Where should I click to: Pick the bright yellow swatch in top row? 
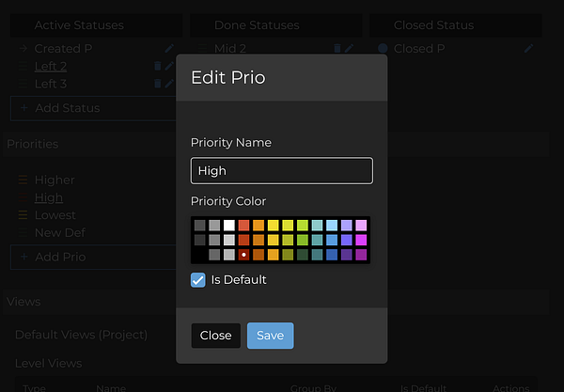pos(273,226)
